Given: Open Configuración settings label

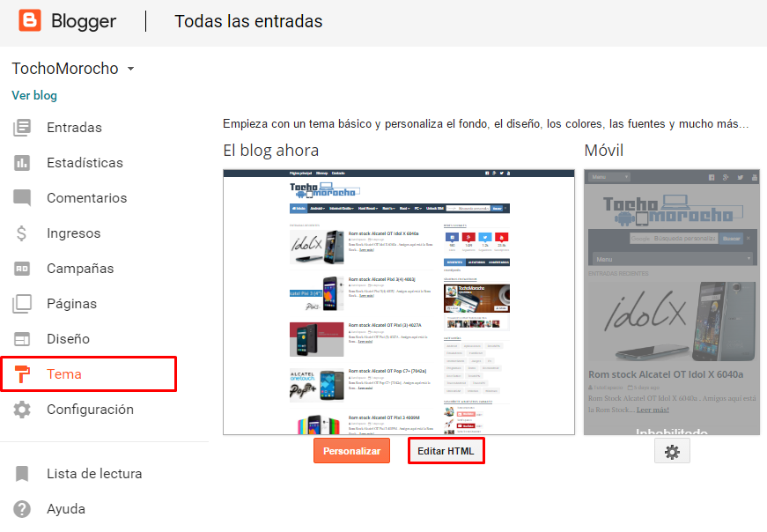Looking at the screenshot, I should pyautogui.click(x=90, y=410).
